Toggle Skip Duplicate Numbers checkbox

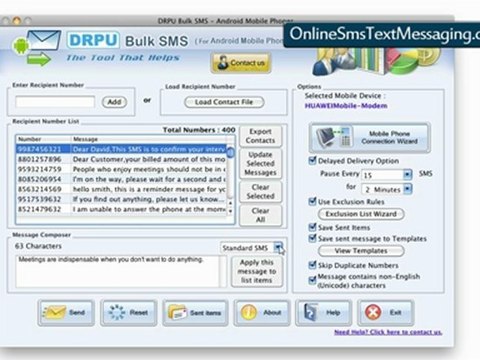312,265
